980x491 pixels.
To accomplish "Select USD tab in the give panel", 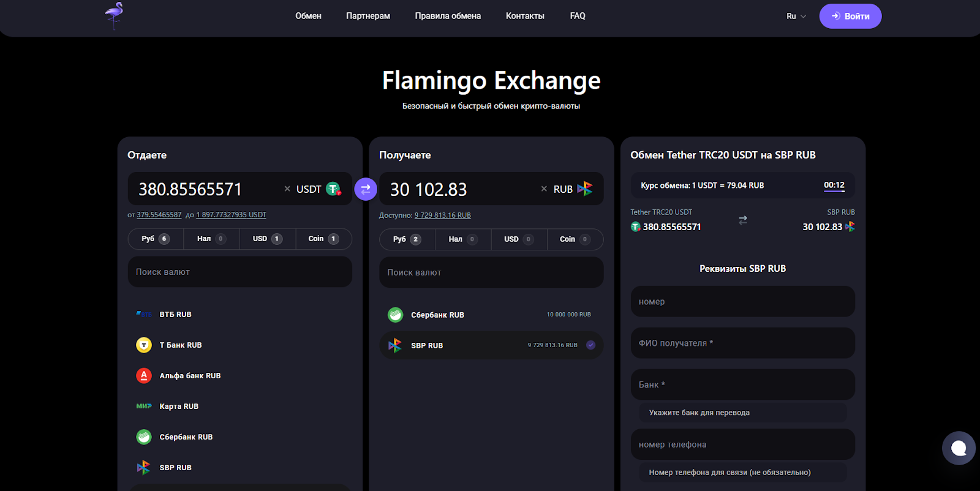I will pos(268,239).
